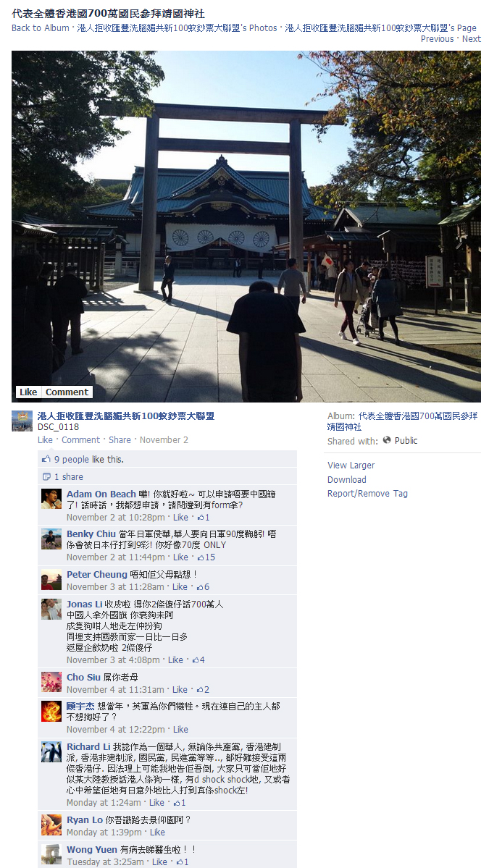
Task: Click Benky Chiu's 15 likes thumb icon
Action: click(x=201, y=557)
